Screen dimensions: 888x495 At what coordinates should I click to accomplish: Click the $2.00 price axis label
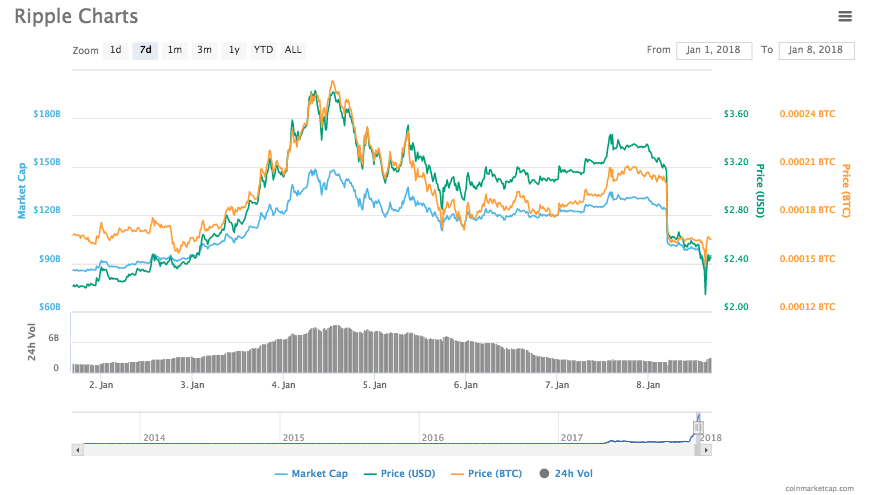click(x=736, y=307)
